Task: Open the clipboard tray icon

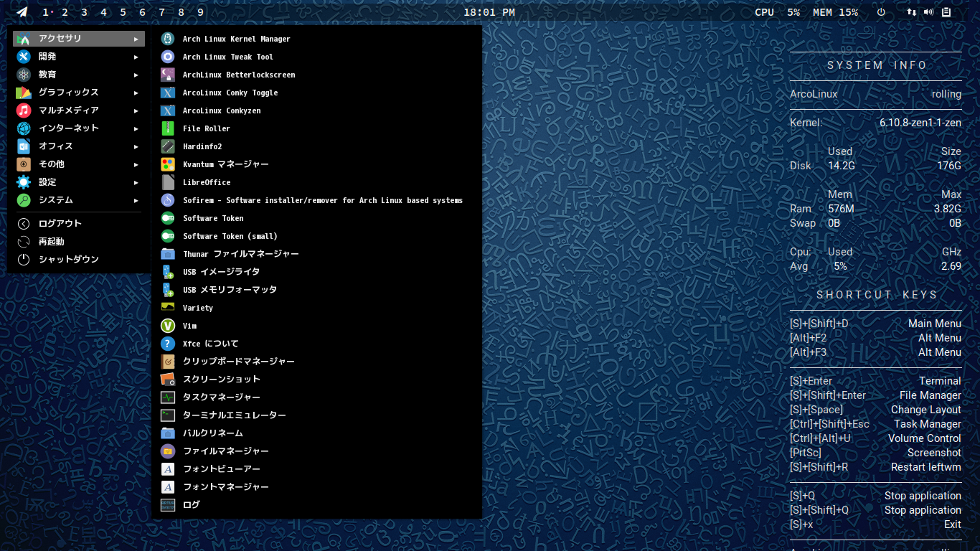Action: 946,12
